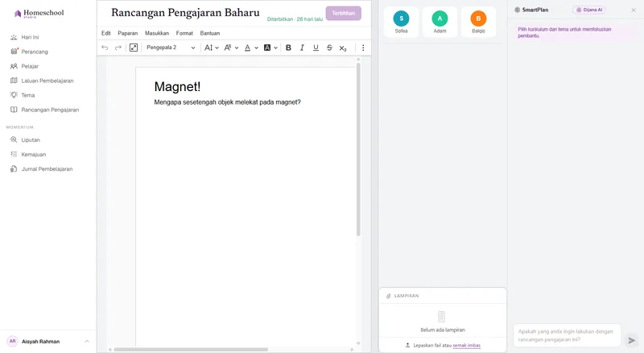Viewport: 644px width, 353px height.
Task: Apply the current text color
Action: click(247, 48)
